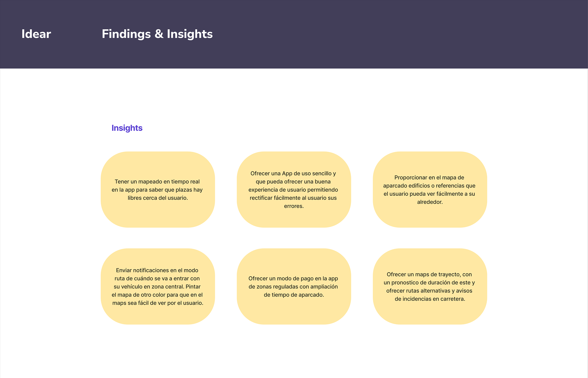Image resolution: width=588 pixels, height=378 pixels.
Task: Select the purple Insights section label
Action: tap(127, 128)
